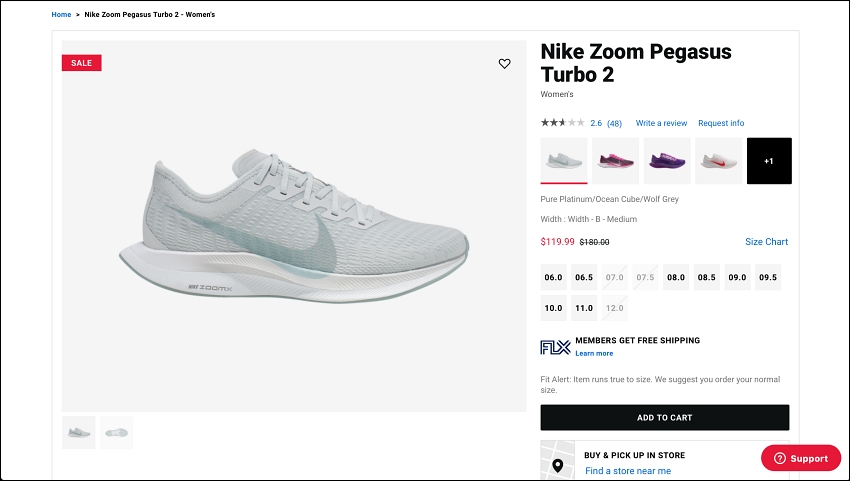Click the FLX rewards logo icon

[x=555, y=347]
